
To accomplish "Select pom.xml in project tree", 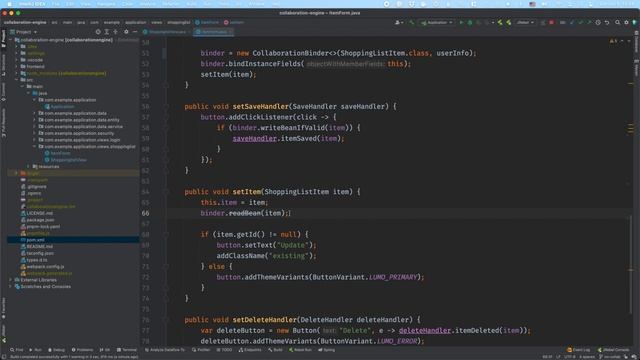I will point(33,240).
